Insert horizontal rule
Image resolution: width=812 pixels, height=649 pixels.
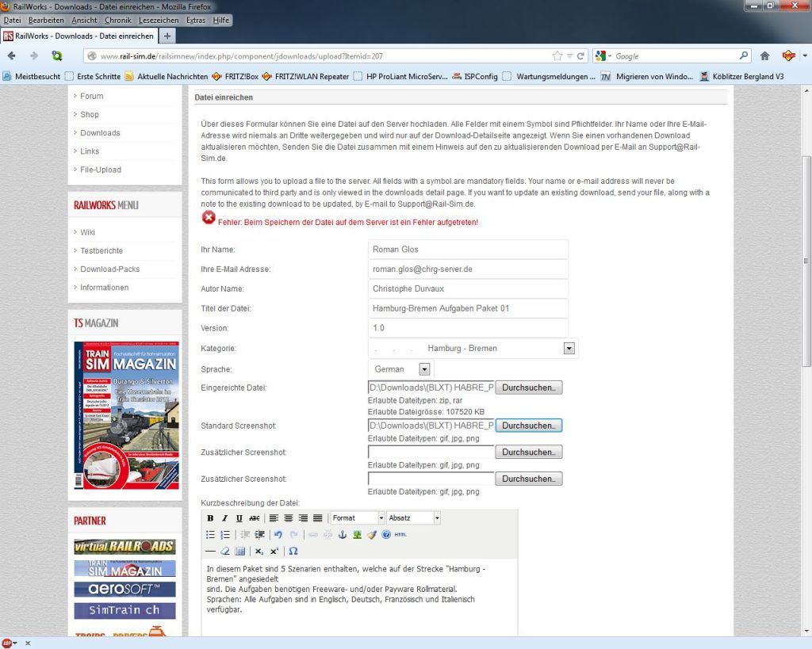(x=210, y=552)
